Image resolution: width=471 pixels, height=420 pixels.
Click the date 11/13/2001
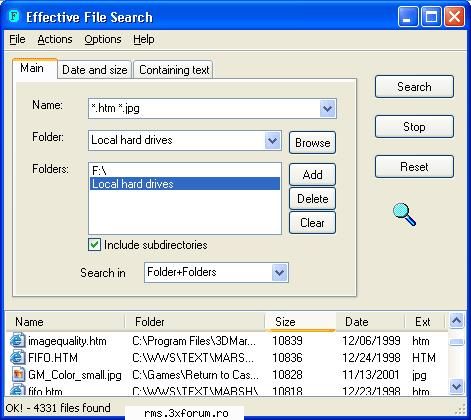tap(371, 375)
